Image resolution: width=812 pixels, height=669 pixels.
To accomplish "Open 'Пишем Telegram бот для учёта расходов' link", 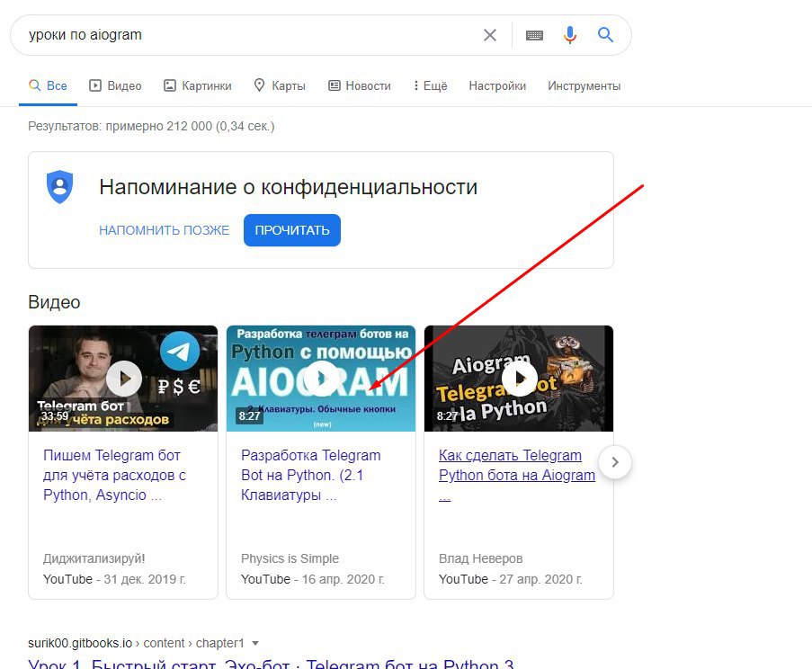I will 114,476.
